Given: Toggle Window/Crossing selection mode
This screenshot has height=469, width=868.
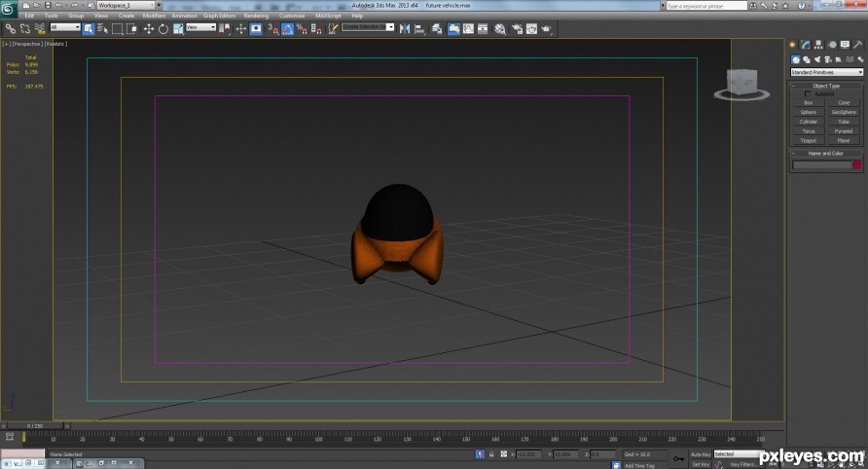Looking at the screenshot, I should click(131, 29).
